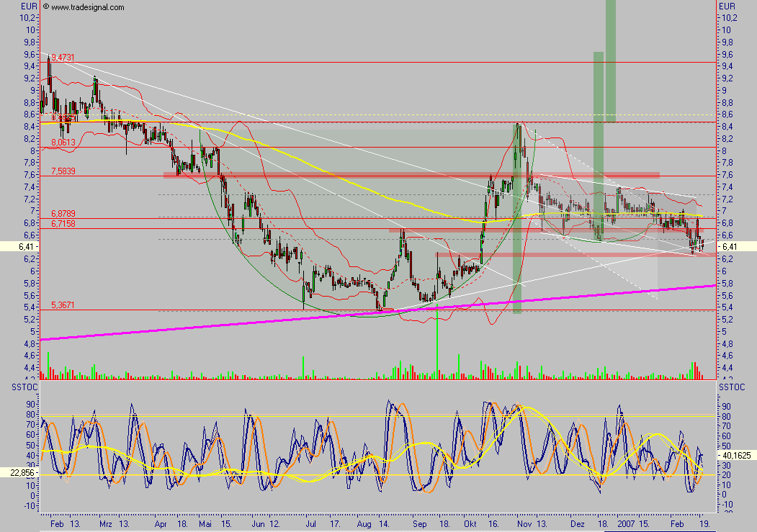Click the Dez month label on date axis
The image size is (757, 532).
577,525
